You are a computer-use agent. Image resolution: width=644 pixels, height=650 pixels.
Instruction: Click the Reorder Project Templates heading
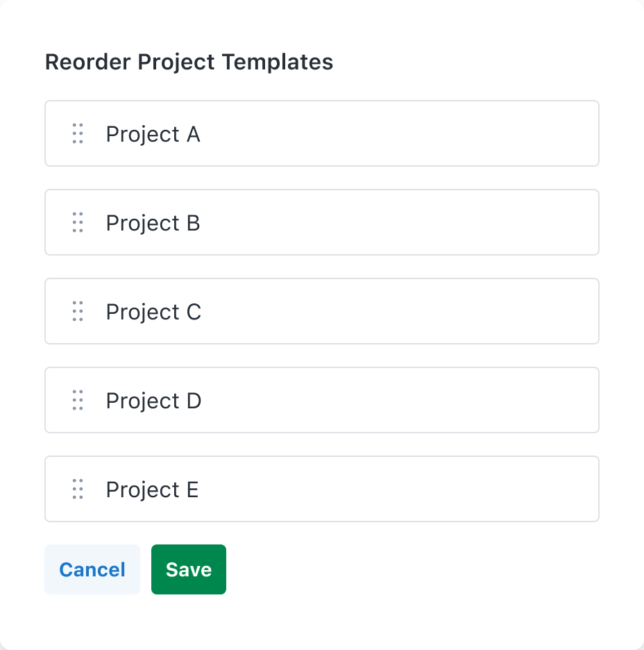(x=189, y=62)
